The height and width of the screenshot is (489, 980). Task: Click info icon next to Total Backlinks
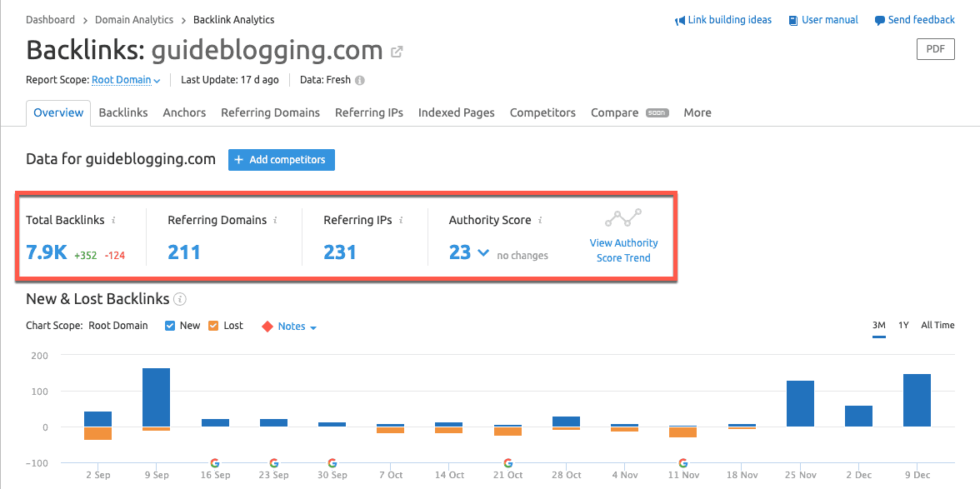(x=113, y=221)
